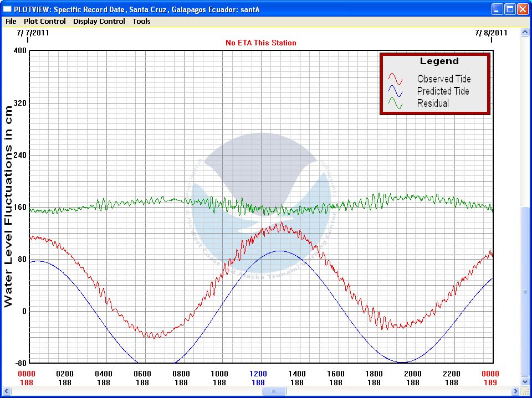This screenshot has width=532, height=398.
Task: Click the PLOTVIEW title bar application icon
Action: pyautogui.click(x=7, y=9)
